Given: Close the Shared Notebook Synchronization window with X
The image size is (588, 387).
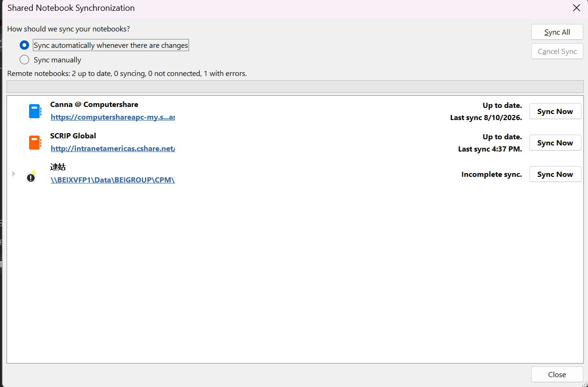Looking at the screenshot, I should [x=576, y=8].
